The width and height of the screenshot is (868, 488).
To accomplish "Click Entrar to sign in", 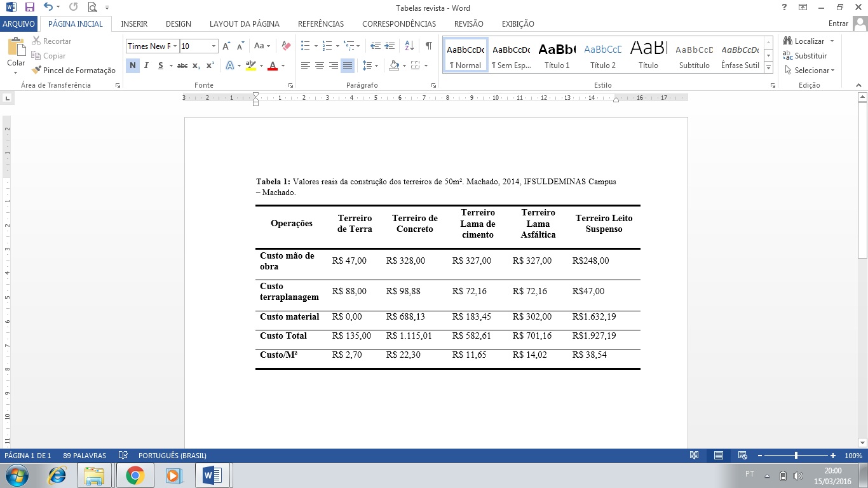I will (x=838, y=24).
